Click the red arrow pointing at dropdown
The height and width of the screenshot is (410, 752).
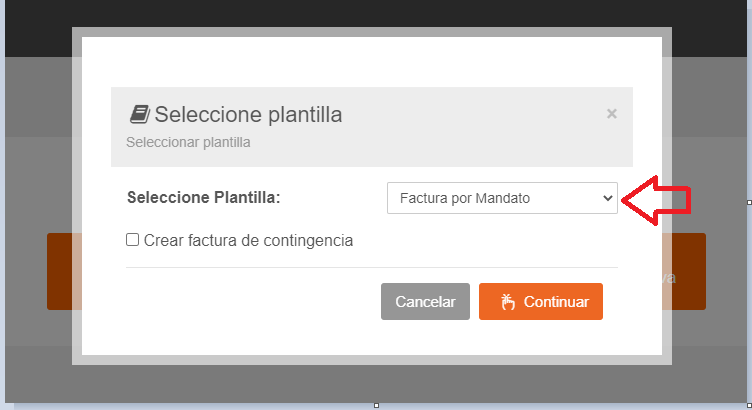click(656, 200)
